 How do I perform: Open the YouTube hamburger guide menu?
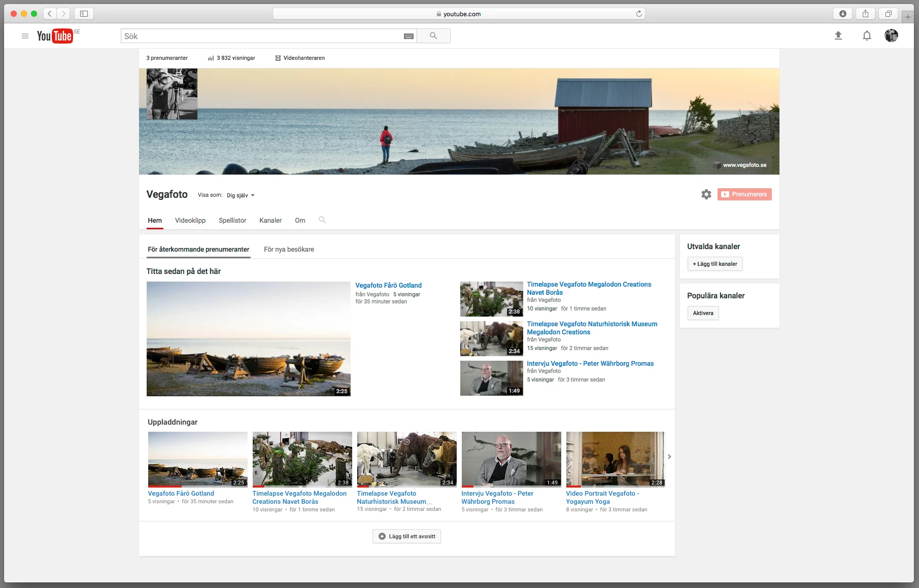click(x=25, y=36)
